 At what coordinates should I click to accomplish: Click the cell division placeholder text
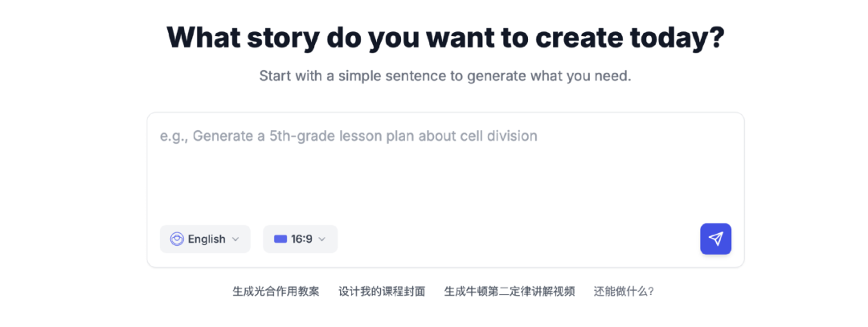(348, 136)
